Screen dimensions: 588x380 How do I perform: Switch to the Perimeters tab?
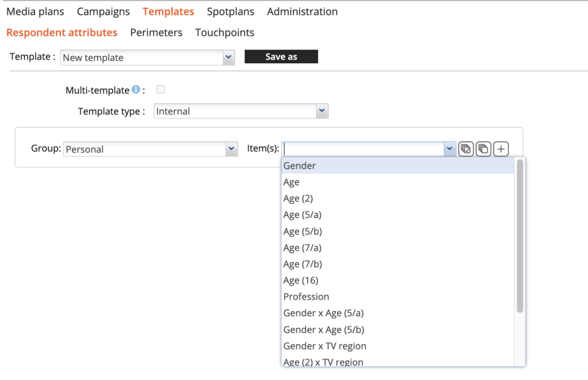click(x=156, y=33)
